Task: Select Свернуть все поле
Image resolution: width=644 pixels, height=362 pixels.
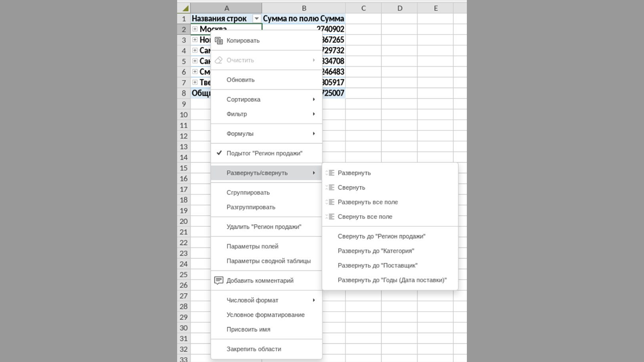Action: pos(390,217)
